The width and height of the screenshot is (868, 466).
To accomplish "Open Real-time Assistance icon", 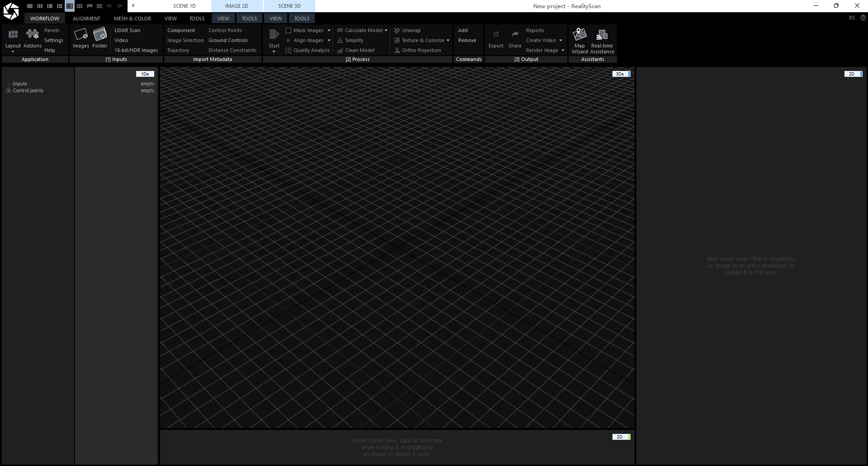I will click(602, 35).
